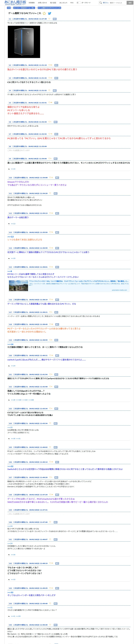
Task: Add thread to favorites with star icon
Action: tap(44, 14)
